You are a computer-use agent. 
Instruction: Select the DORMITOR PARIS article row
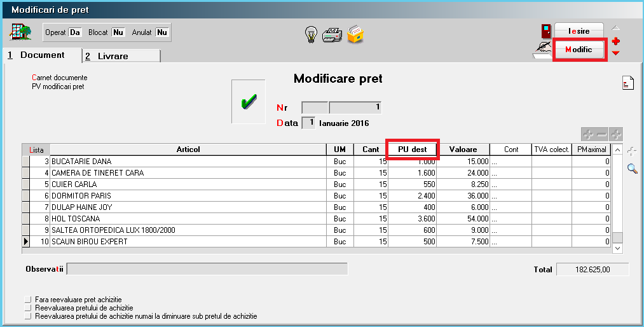[188, 196]
